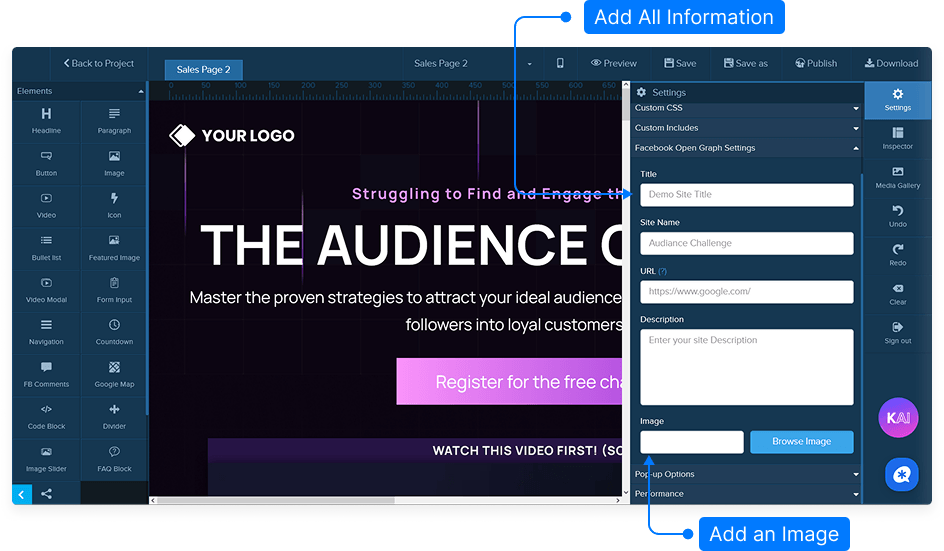Click the Browse Image button
The height and width of the screenshot is (551, 944).
coord(801,442)
